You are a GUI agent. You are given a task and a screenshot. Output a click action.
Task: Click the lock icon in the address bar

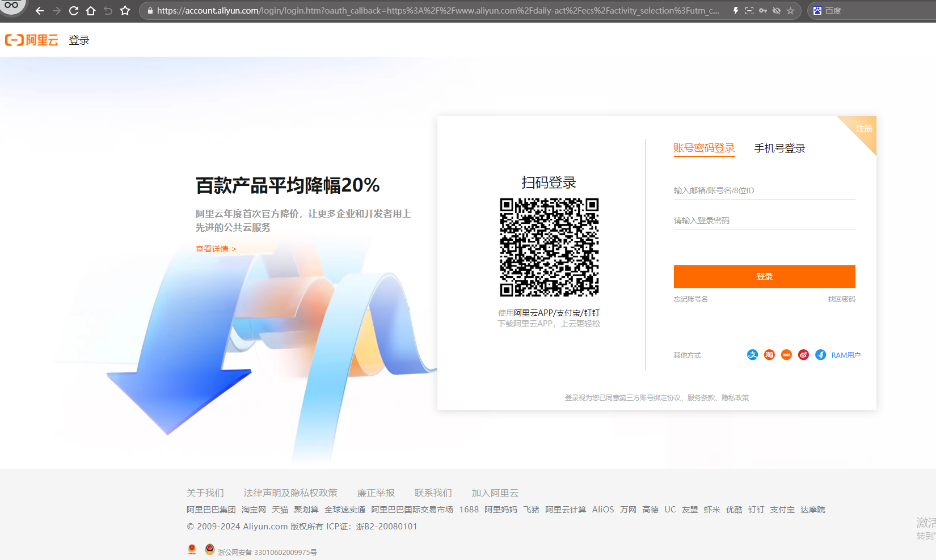point(150,11)
